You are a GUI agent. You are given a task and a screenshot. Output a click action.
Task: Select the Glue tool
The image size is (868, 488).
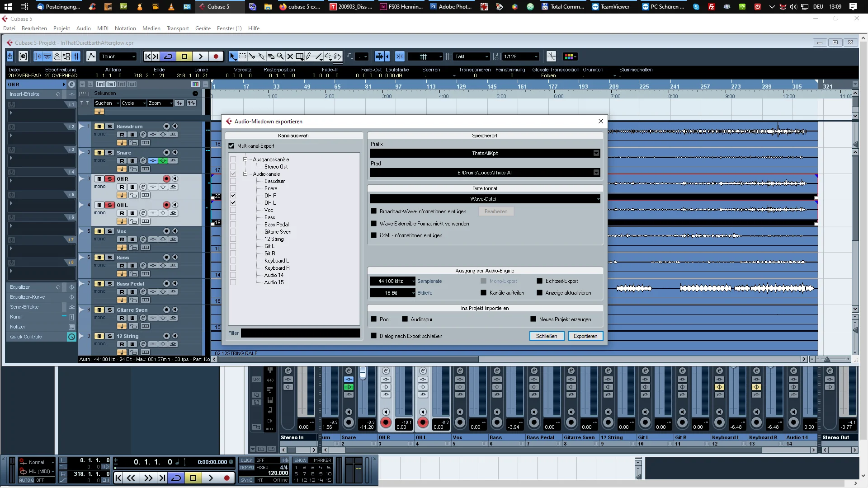[x=262, y=56]
